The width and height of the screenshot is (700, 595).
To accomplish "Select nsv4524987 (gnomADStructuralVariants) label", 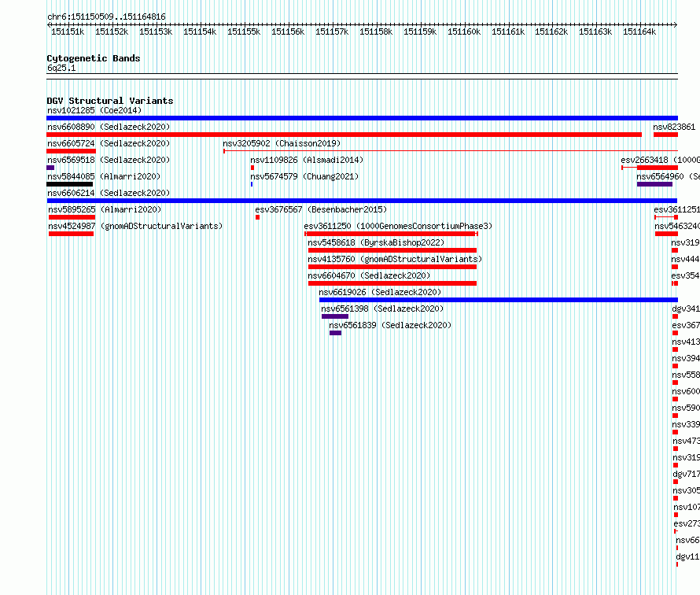I will pos(135,226).
